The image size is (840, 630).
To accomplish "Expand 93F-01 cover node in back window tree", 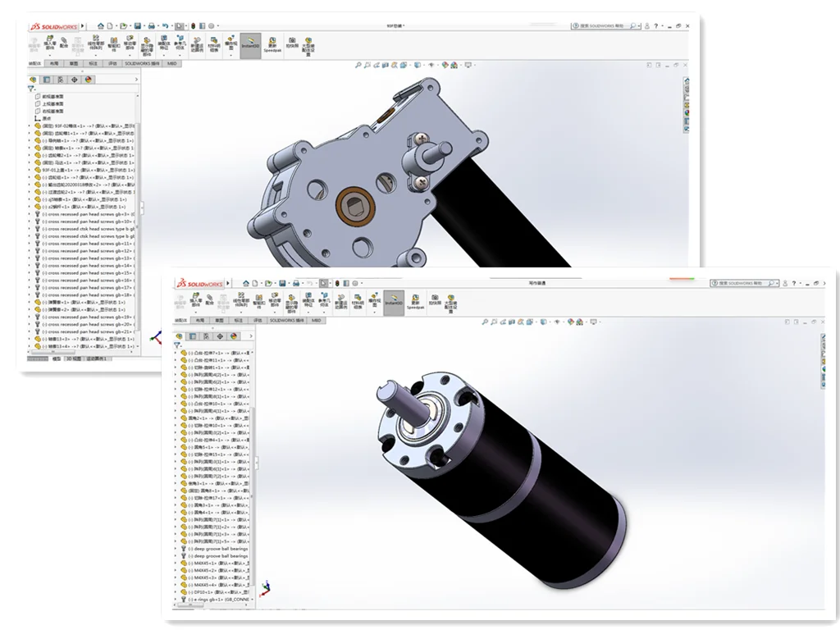I will pyautogui.click(x=30, y=170).
